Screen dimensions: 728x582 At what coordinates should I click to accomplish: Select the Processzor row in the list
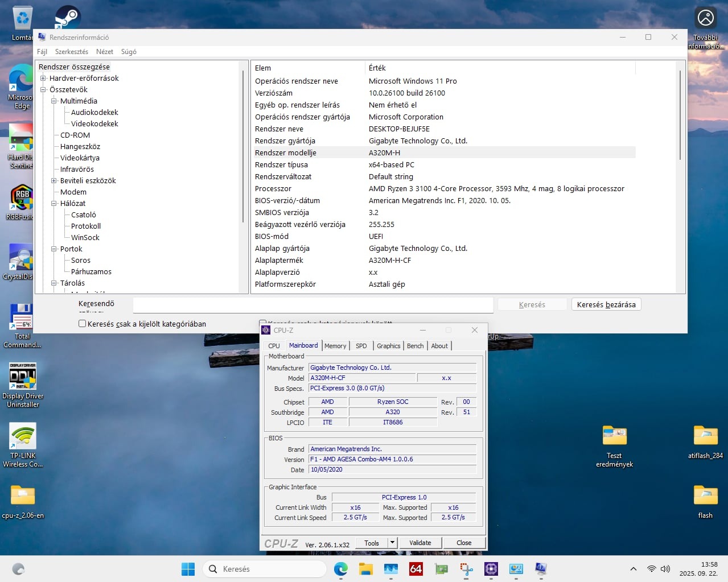444,189
